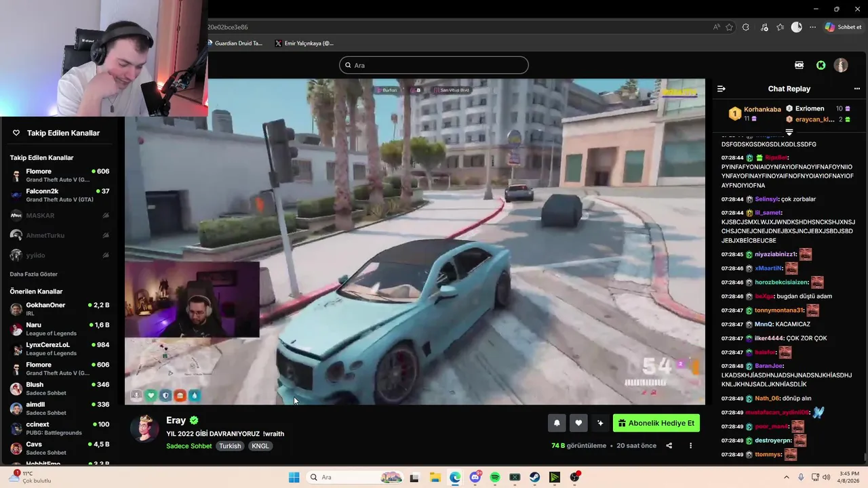
Task: Click the Turkish language tag
Action: coord(230,446)
